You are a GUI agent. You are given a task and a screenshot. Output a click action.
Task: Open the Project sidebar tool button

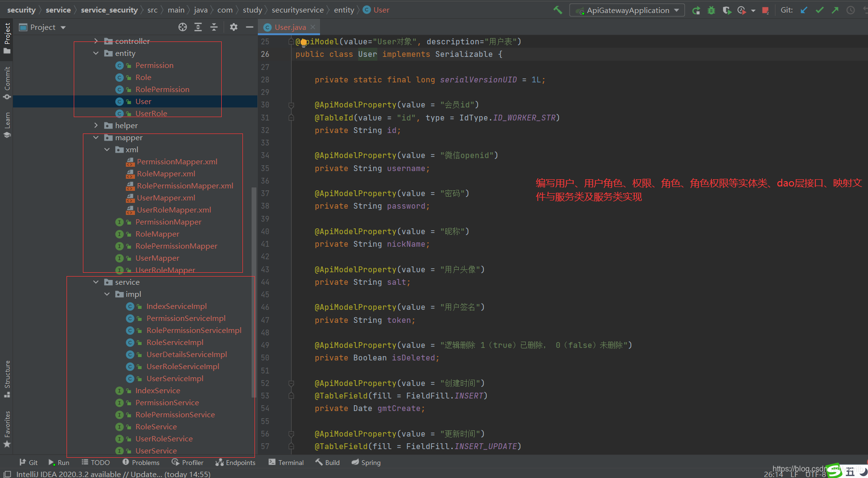click(x=7, y=38)
